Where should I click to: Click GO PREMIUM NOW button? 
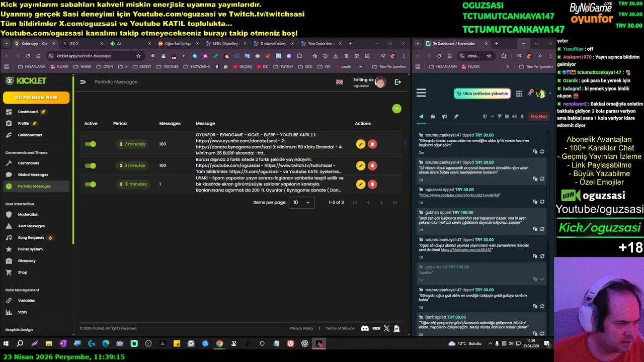point(36,97)
